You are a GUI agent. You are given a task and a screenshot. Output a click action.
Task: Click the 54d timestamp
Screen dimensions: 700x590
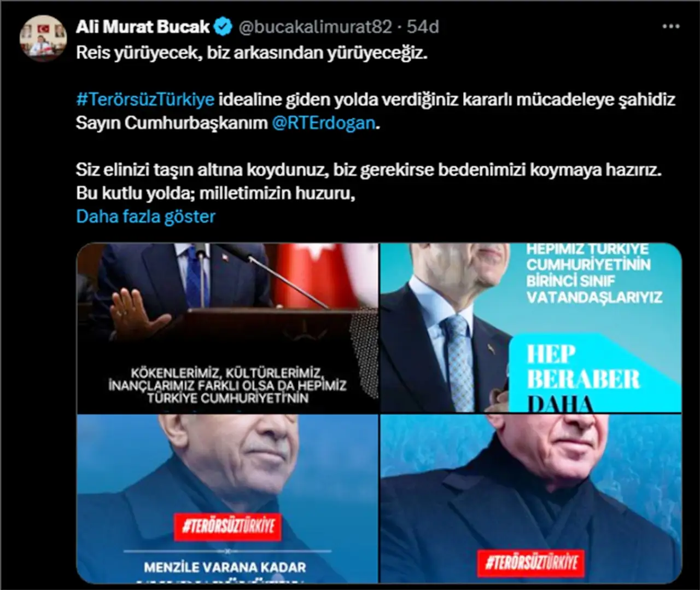(422, 26)
